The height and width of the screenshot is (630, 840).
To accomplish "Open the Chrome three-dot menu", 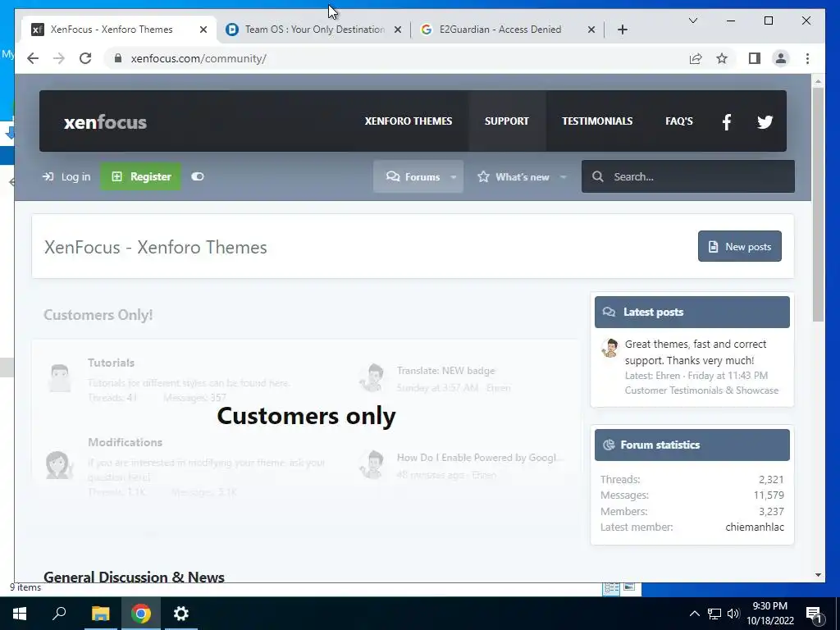I will tap(807, 58).
